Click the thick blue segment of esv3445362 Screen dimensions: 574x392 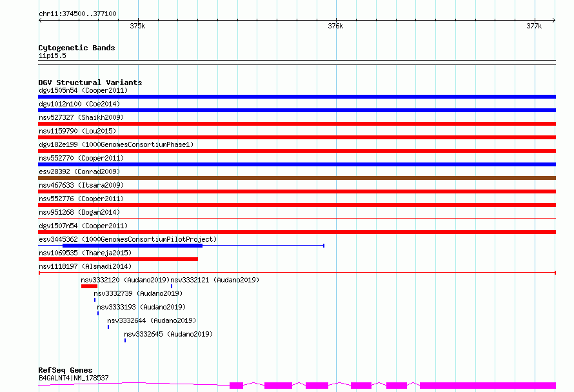(x=132, y=246)
